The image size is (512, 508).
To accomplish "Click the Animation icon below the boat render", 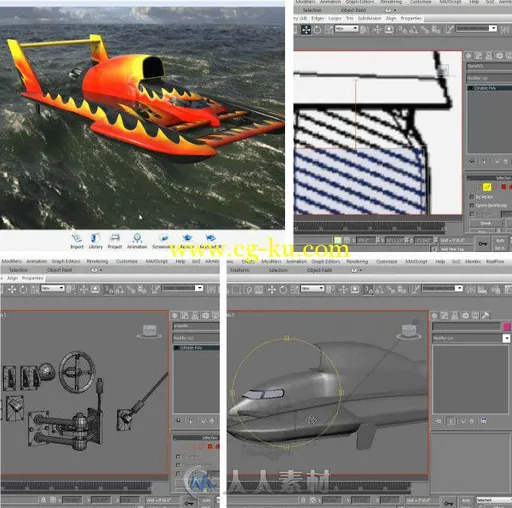I will click(x=137, y=241).
